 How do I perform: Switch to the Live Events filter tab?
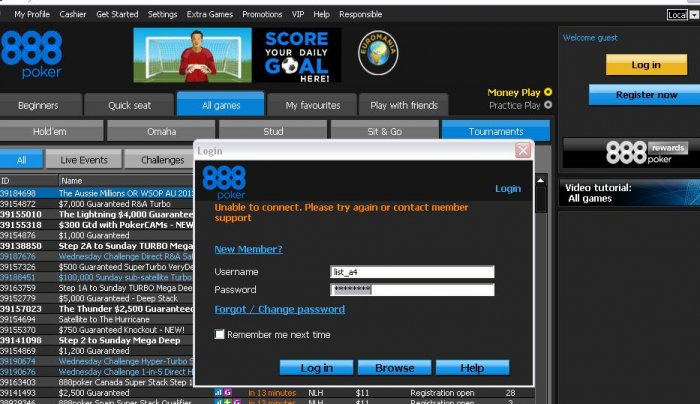(x=83, y=159)
